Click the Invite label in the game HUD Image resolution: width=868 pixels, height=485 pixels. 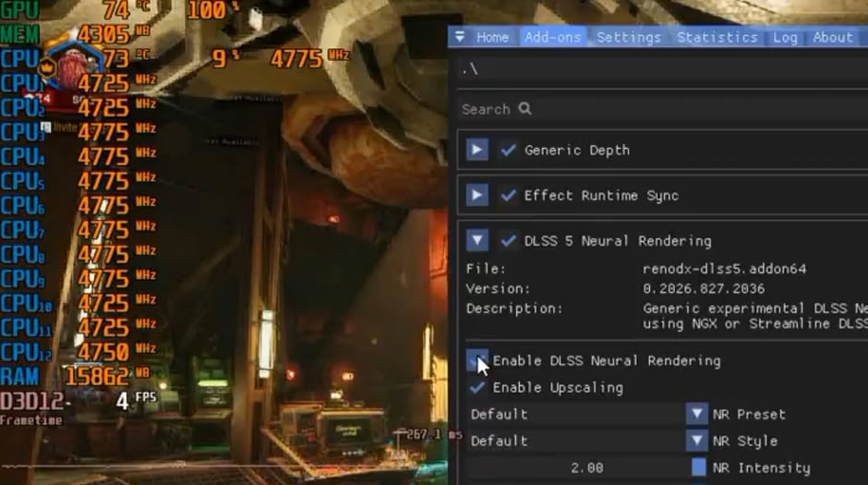point(65,127)
